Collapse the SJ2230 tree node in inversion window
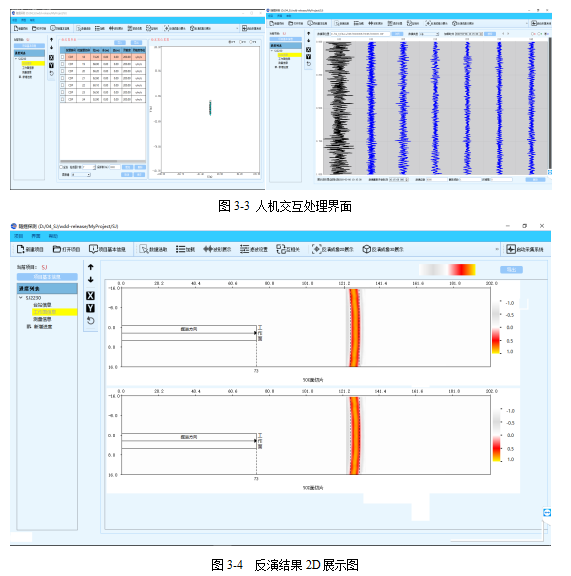The width and height of the screenshot is (571, 576). click(x=21, y=298)
